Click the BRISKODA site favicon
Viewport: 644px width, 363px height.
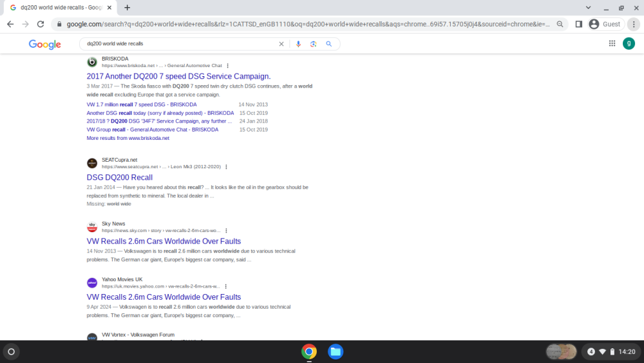pos(92,62)
